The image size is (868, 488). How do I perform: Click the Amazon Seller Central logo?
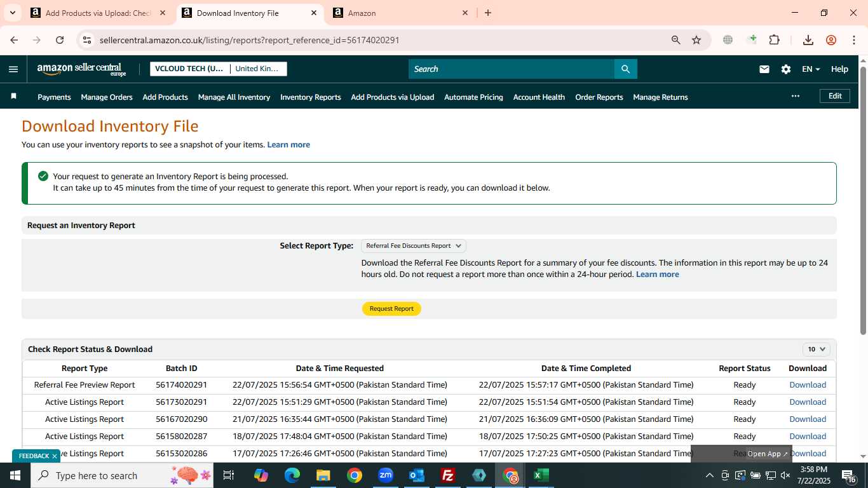[x=81, y=69]
